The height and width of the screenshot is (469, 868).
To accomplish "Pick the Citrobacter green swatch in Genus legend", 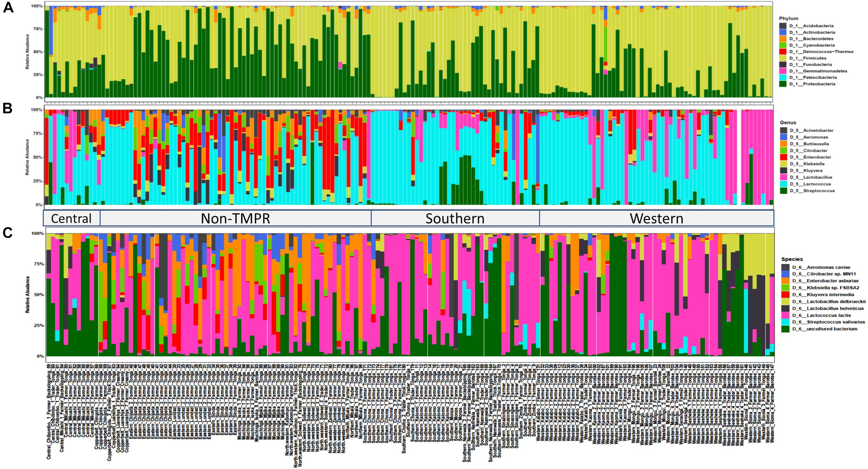I will [783, 151].
